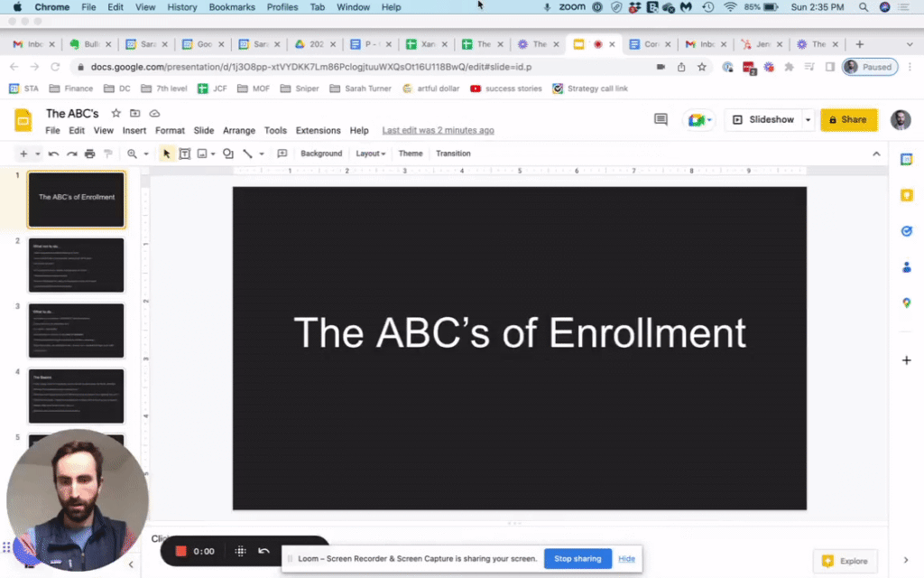Select the Line tool
The width and height of the screenshot is (924, 578).
point(247,154)
